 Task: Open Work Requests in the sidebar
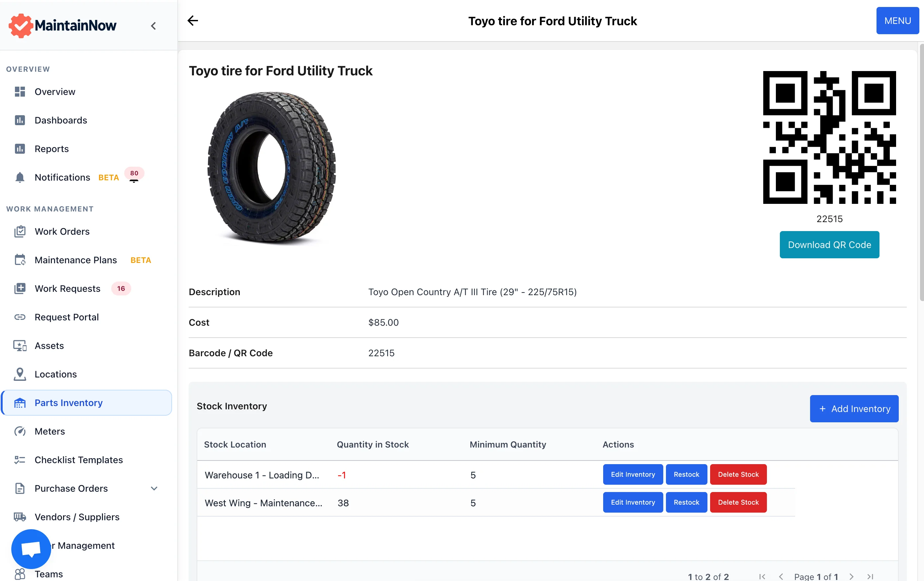click(67, 289)
